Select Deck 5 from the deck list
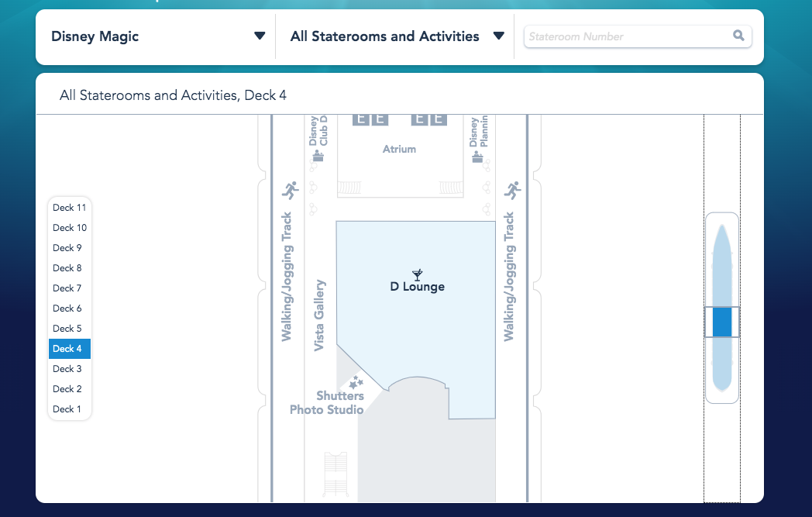The width and height of the screenshot is (812, 517). point(67,329)
